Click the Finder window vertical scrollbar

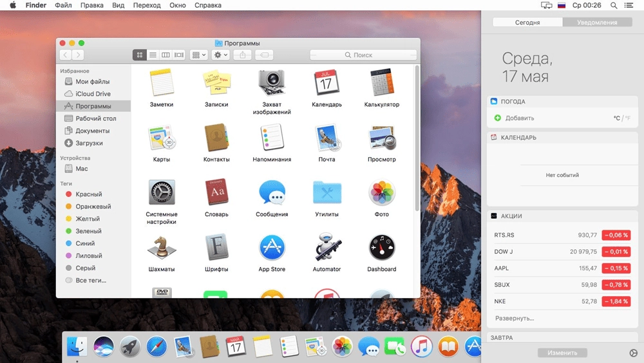417,138
